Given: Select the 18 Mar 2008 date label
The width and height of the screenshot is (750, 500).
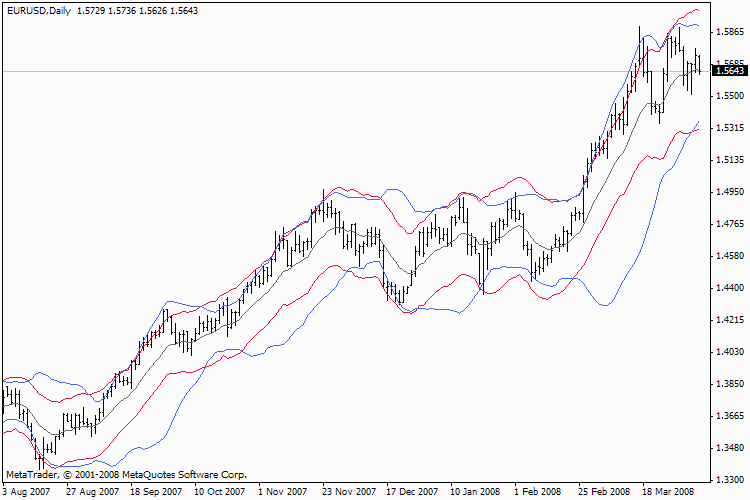Looking at the screenshot, I should 668,491.
